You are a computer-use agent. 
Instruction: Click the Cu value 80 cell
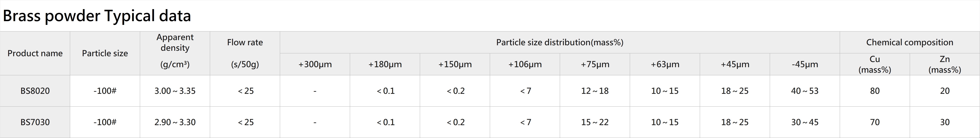tap(875, 91)
